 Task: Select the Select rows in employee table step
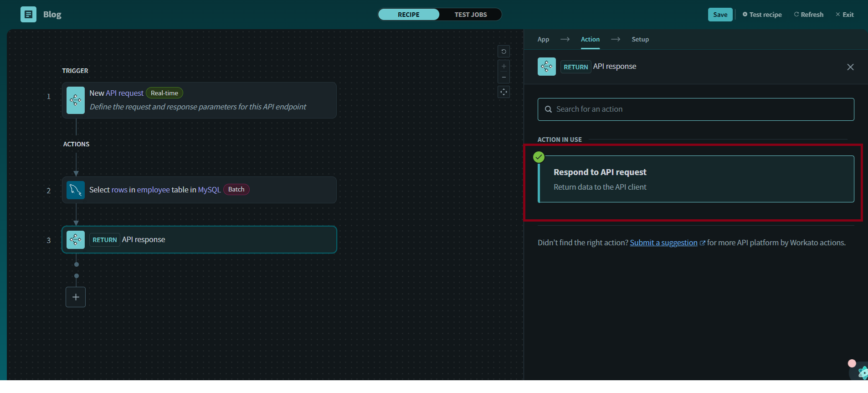point(199,190)
